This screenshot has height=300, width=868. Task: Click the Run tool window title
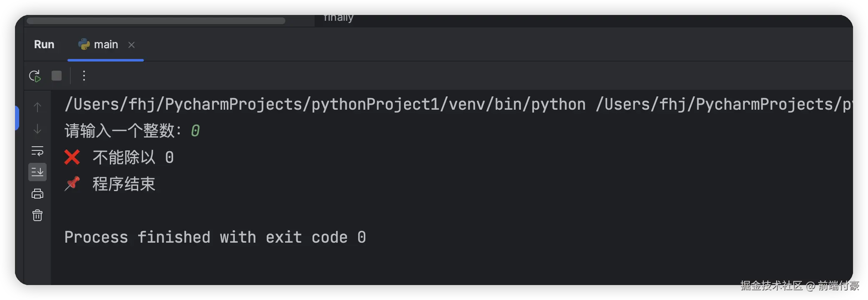tap(44, 44)
